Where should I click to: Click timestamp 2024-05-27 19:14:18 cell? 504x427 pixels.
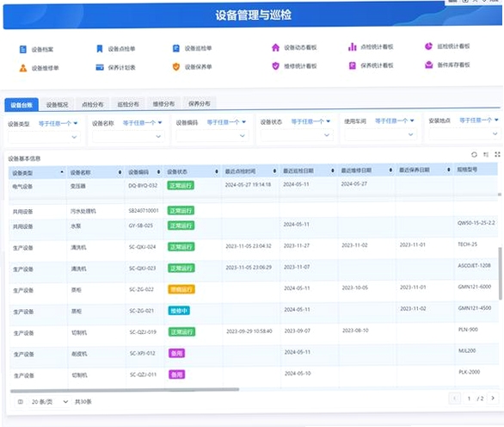point(248,185)
